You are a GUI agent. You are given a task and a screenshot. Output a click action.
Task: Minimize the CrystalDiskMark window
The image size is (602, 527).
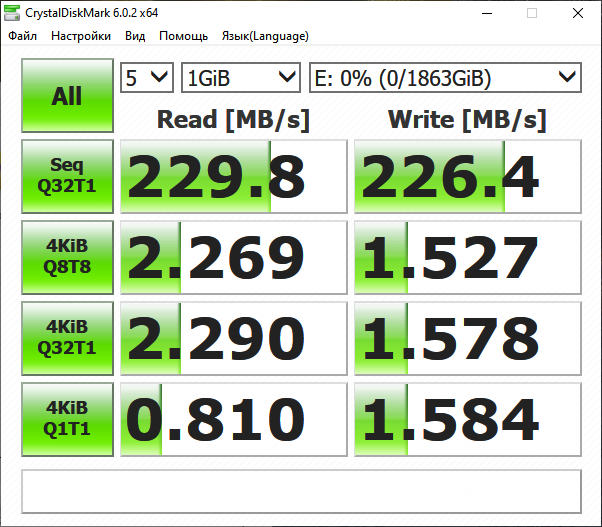486,13
